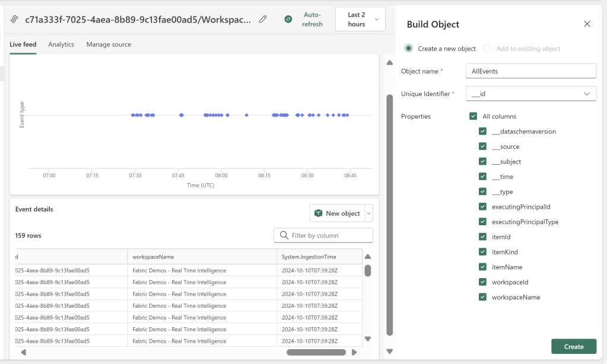607x364 pixels.
Task: Click the Object name input field
Action: coord(530,71)
